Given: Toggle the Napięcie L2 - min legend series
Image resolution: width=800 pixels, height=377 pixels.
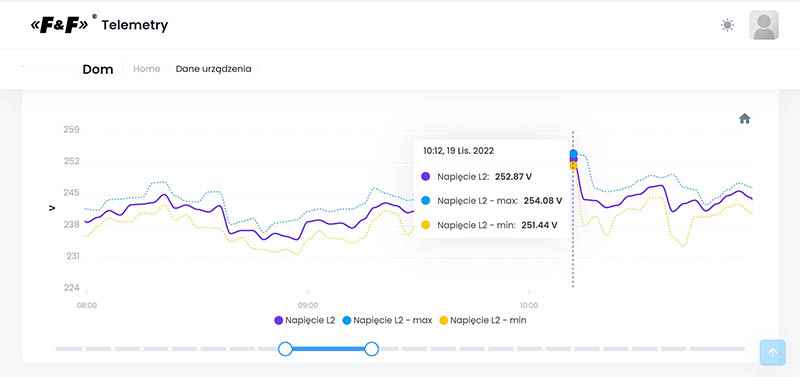Looking at the screenshot, I should 483,320.
